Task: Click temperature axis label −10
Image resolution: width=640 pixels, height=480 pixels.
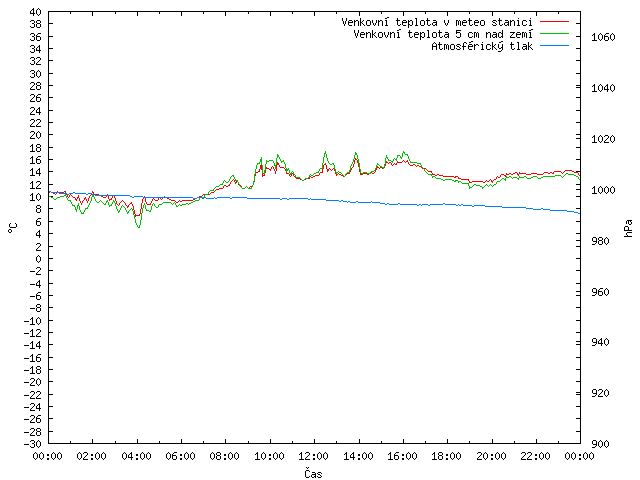Action: 33,321
